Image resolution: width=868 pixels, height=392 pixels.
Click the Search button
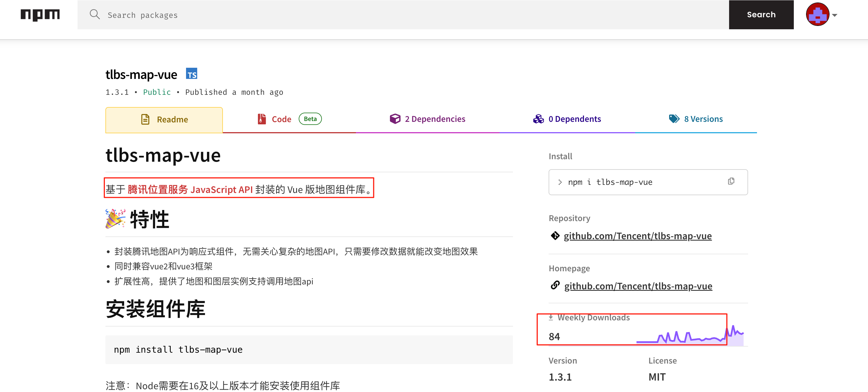click(x=761, y=14)
